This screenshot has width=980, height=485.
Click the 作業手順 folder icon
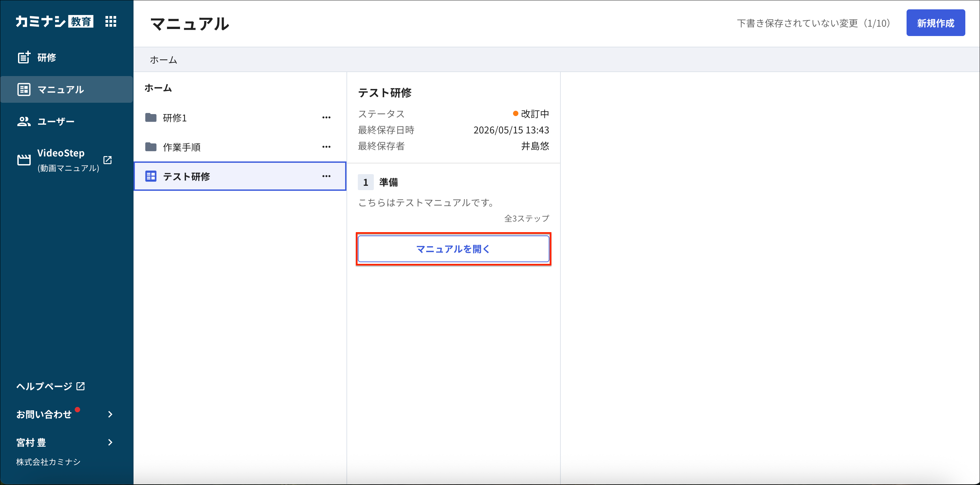point(151,147)
